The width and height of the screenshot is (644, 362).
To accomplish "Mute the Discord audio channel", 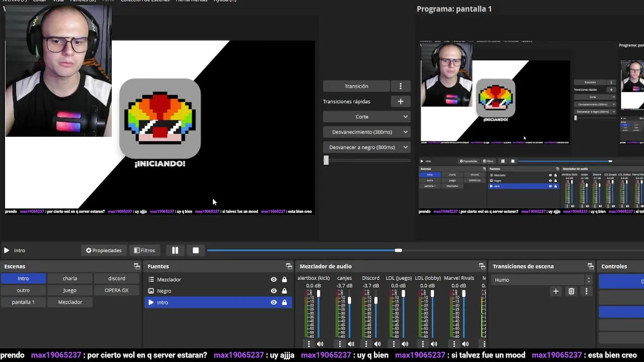I will (x=377, y=344).
